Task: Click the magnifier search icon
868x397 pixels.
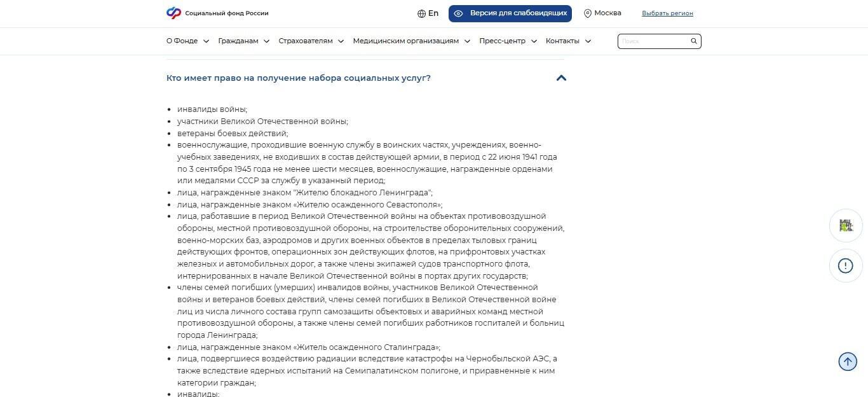Action: tap(694, 41)
